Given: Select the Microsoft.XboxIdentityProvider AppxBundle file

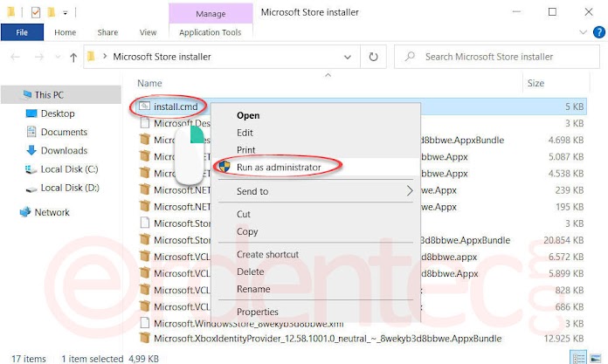Looking at the screenshot, I should [x=328, y=339].
